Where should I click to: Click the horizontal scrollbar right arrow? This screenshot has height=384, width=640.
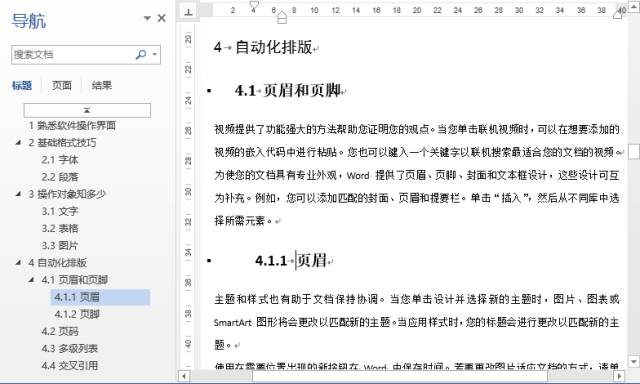[619, 376]
